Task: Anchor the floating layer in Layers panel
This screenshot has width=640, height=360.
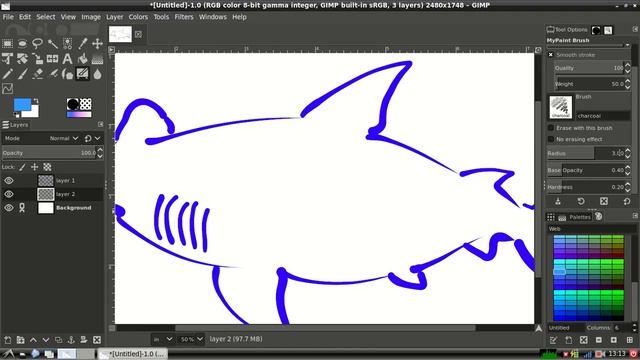Action: point(71,340)
